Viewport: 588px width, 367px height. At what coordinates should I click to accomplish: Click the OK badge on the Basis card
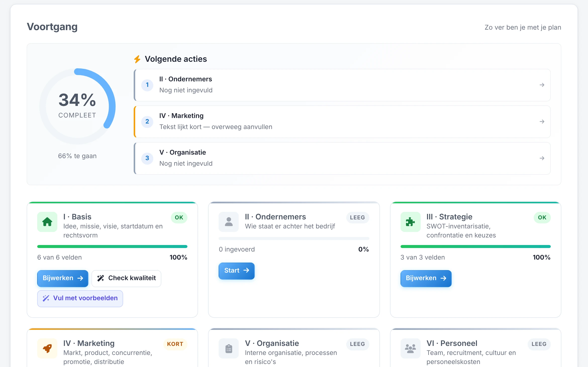tap(179, 217)
